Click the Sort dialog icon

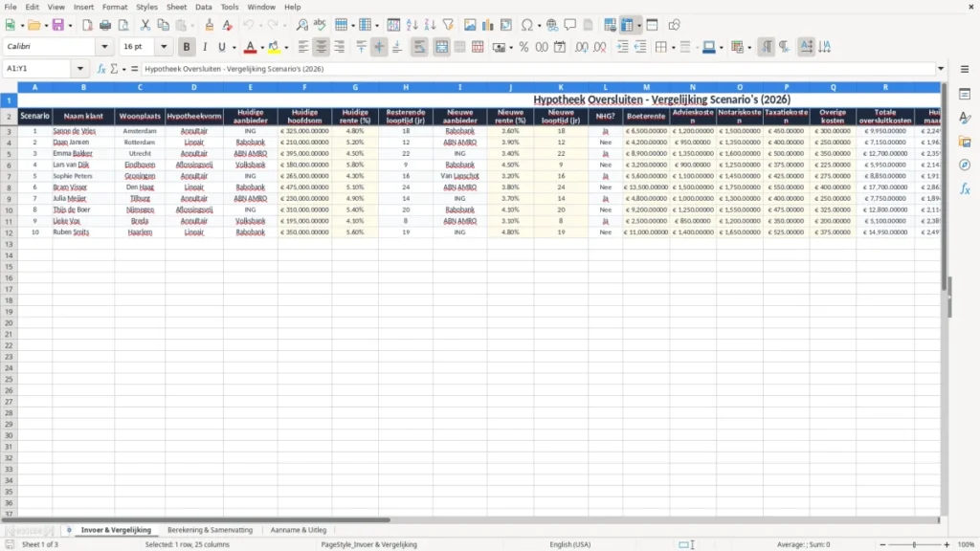pos(393,25)
